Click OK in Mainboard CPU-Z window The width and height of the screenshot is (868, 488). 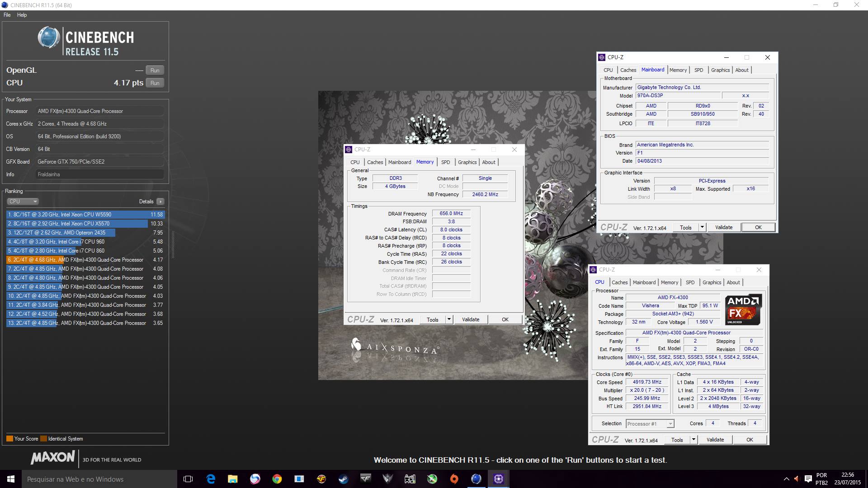pos(758,227)
